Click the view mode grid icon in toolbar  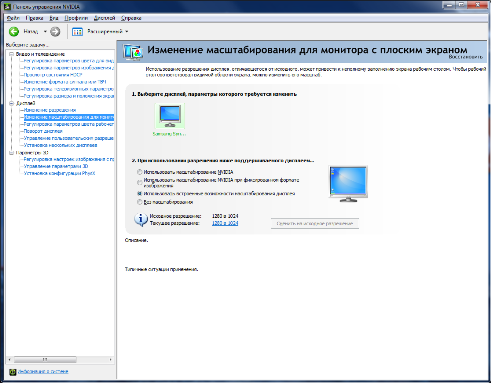click(77, 32)
